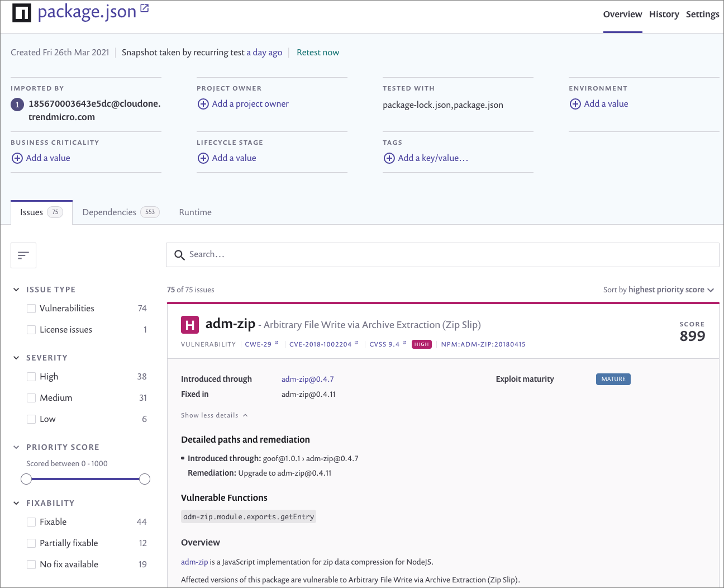Select the Issues tab
Screen dimensions: 724x588
pos(41,212)
